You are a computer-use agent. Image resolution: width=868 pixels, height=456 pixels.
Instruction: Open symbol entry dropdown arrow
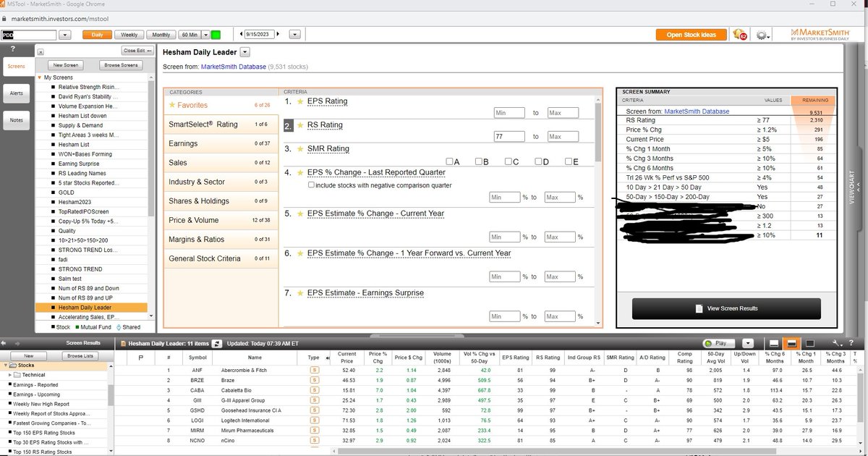pos(64,35)
